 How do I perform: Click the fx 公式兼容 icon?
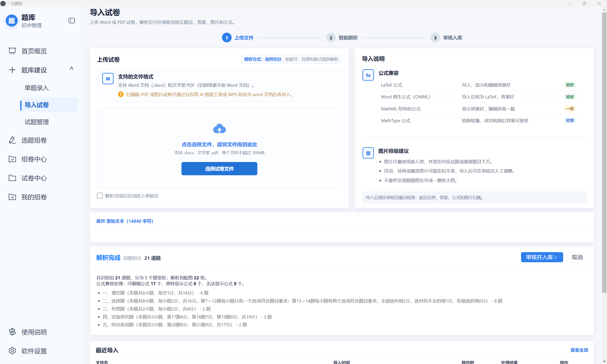point(368,75)
